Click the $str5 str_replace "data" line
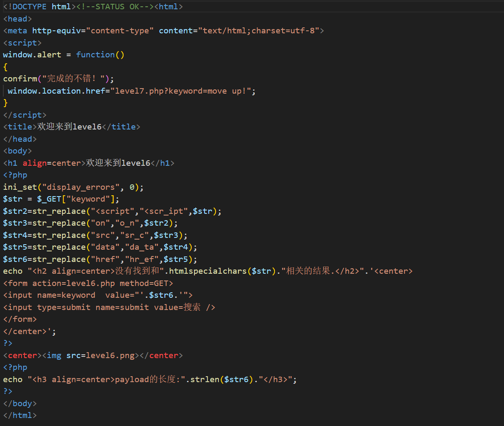504x426 pixels. click(100, 247)
